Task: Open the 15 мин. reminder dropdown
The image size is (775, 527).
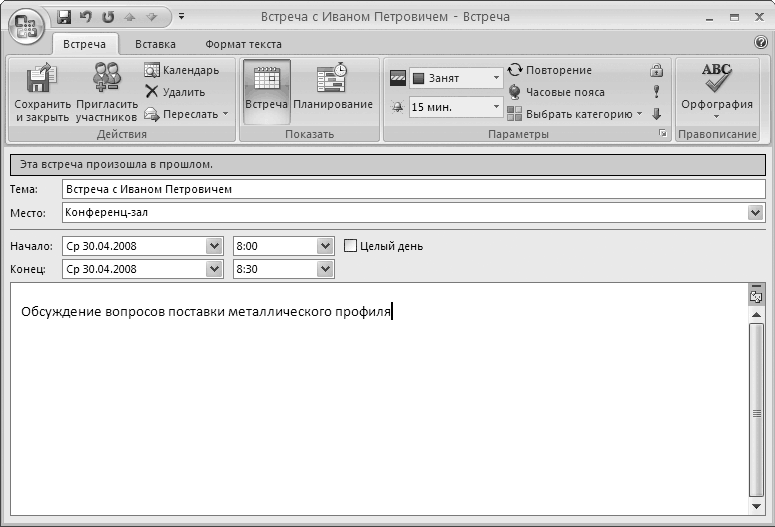Action: (x=497, y=106)
